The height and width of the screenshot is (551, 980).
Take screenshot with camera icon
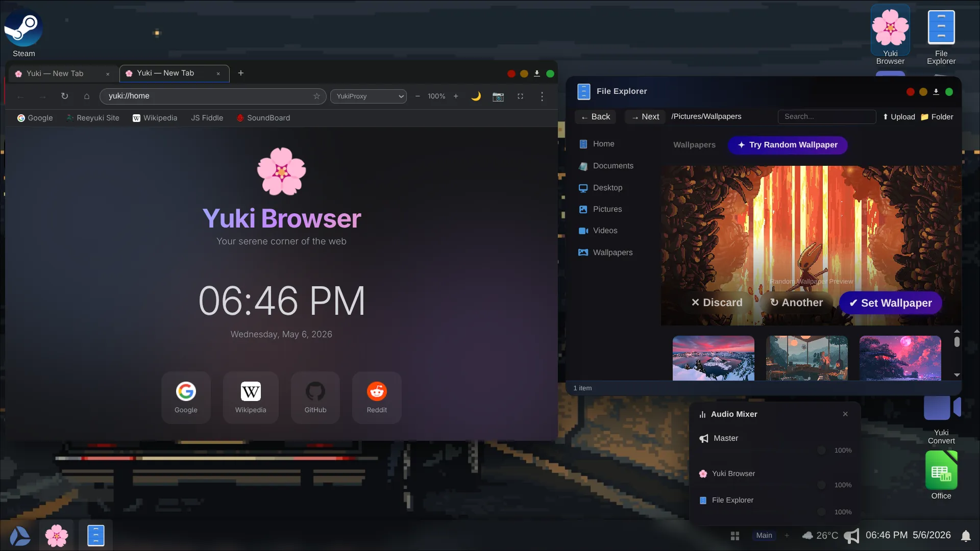(498, 96)
